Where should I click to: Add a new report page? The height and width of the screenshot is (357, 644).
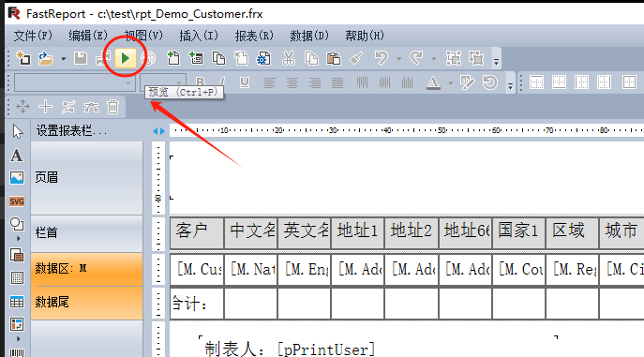[x=173, y=59]
